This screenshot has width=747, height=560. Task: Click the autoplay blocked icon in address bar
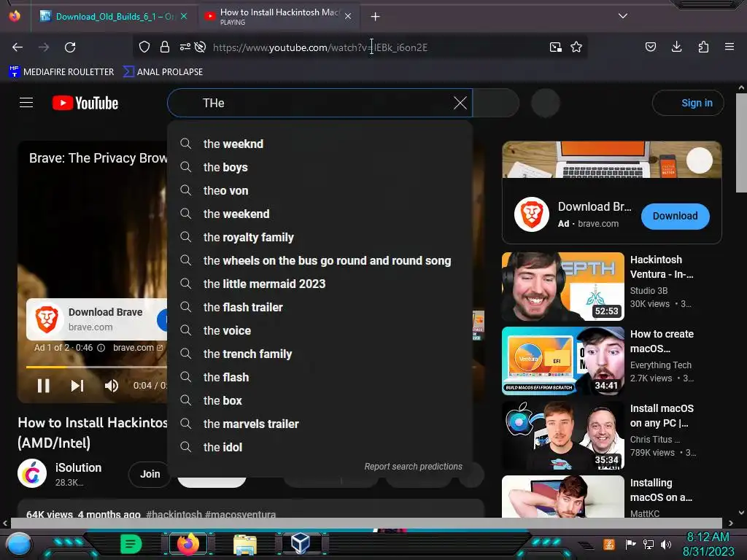(x=201, y=47)
